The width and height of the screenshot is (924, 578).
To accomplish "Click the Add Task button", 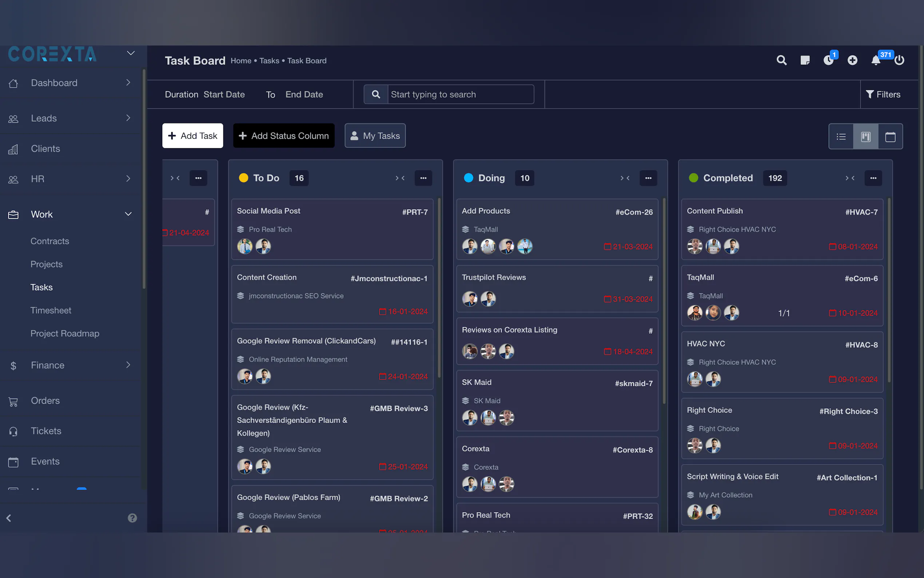I will click(192, 136).
